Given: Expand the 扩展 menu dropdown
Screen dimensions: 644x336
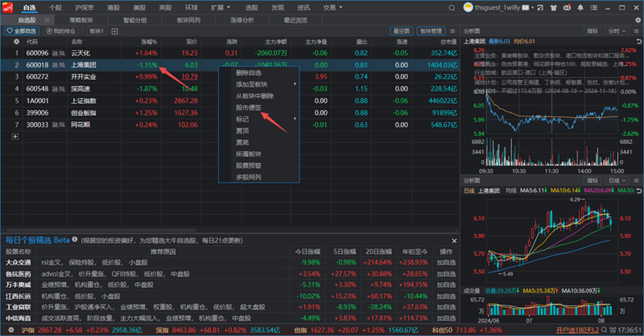Looking at the screenshot, I should [x=229, y=8].
